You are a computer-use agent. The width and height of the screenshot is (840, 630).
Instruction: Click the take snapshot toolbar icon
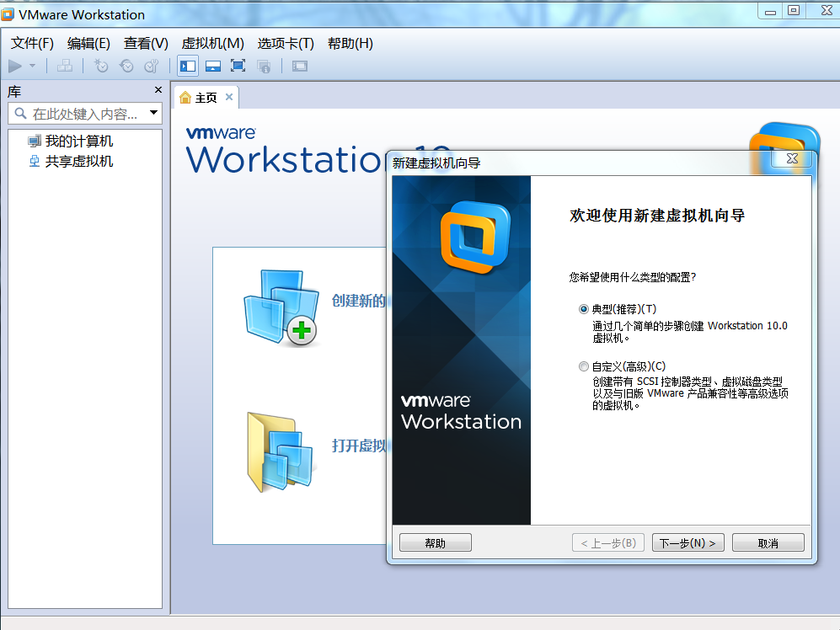pos(101,66)
